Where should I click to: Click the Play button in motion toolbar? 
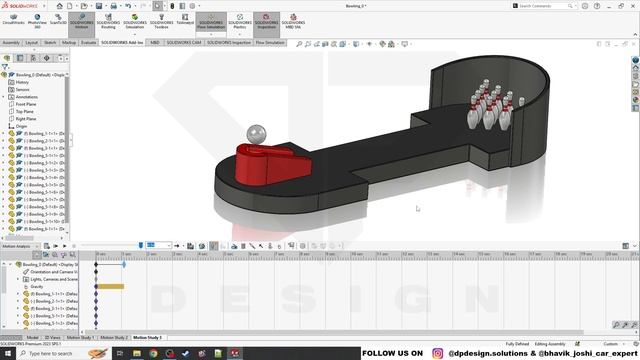64,246
